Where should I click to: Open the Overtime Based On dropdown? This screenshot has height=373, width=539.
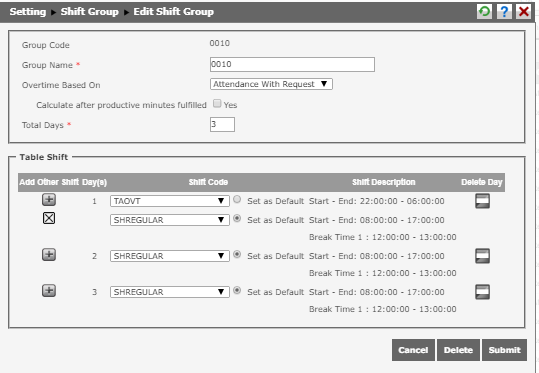(271, 84)
